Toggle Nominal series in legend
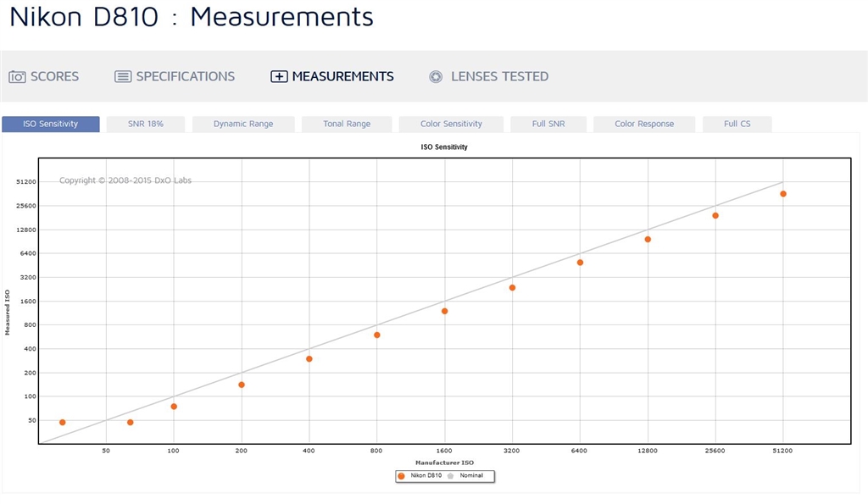Image resolution: width=868 pixels, height=504 pixels. coord(465,476)
